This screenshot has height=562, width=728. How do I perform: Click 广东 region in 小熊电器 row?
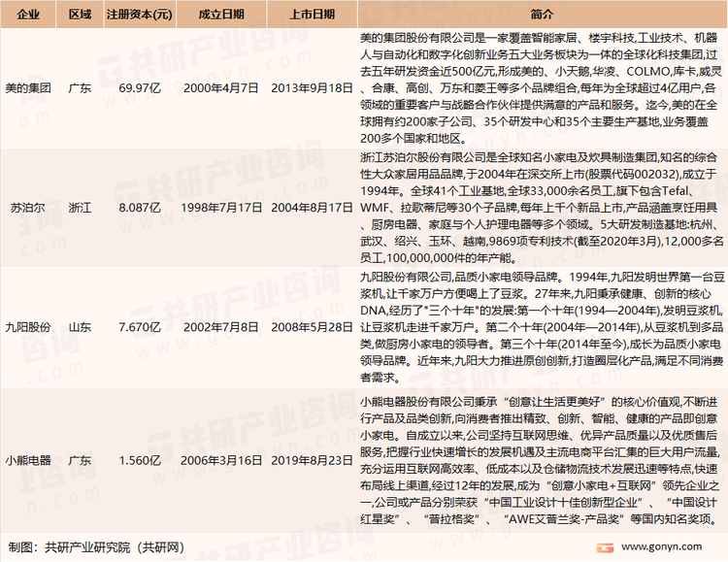pyautogui.click(x=80, y=461)
